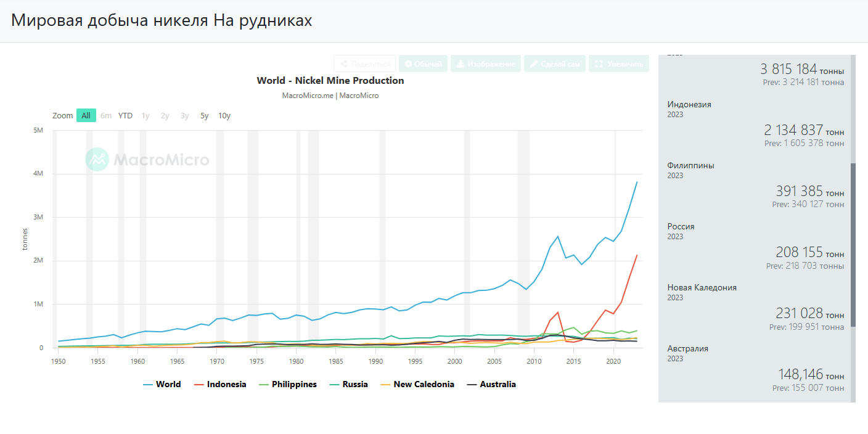
Task: Choose the 10y zoom range
Action: click(x=224, y=115)
